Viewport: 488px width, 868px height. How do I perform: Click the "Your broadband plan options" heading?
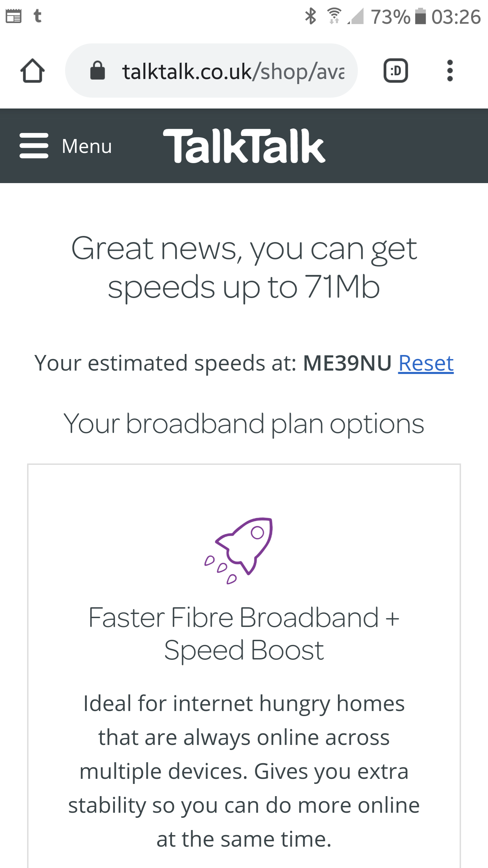pyautogui.click(x=244, y=424)
